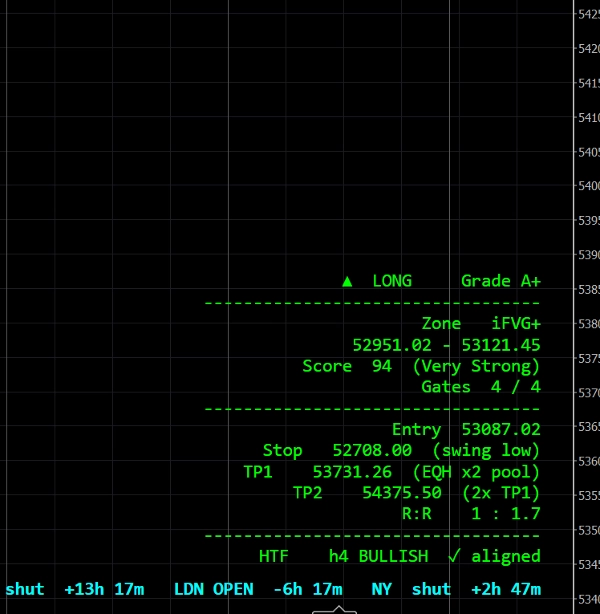Screen dimensions: 600x614
Task: Click the price scale axis on right
Action: [587, 307]
